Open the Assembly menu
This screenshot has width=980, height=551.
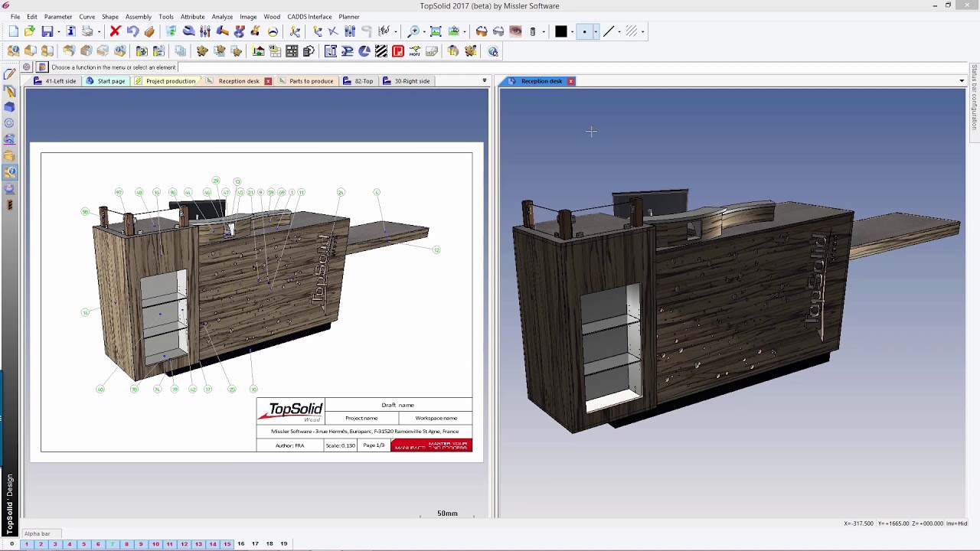pos(139,17)
